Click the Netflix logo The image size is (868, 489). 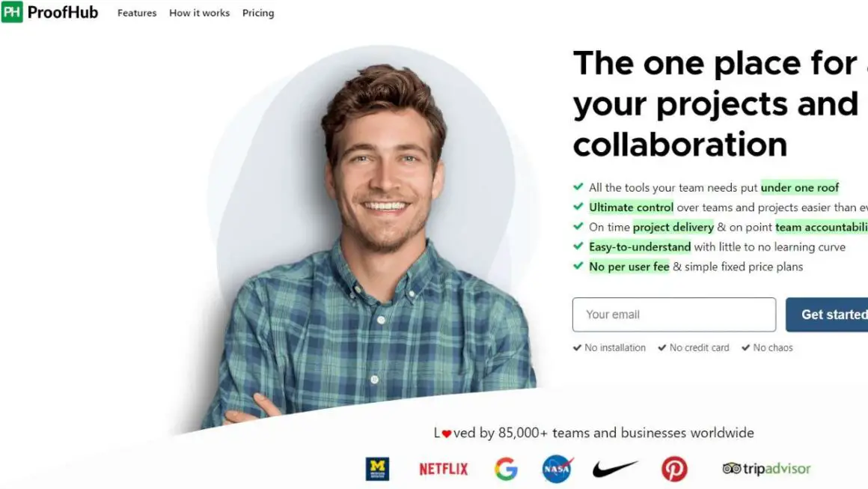444,469
